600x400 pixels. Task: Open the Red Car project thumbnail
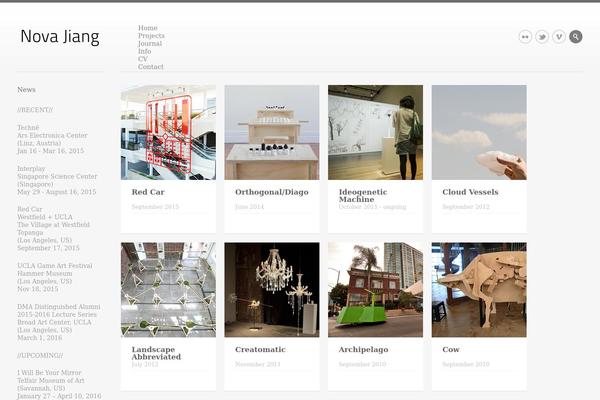pyautogui.click(x=168, y=132)
